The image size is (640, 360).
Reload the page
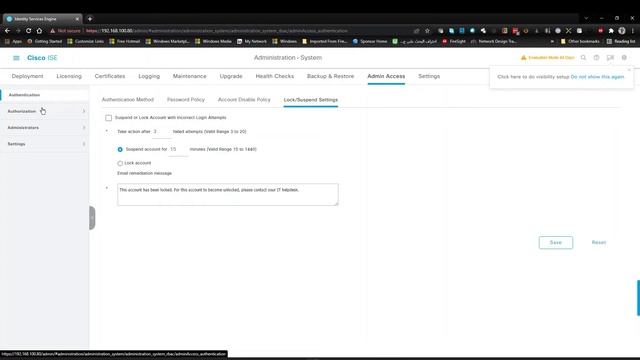click(29, 31)
